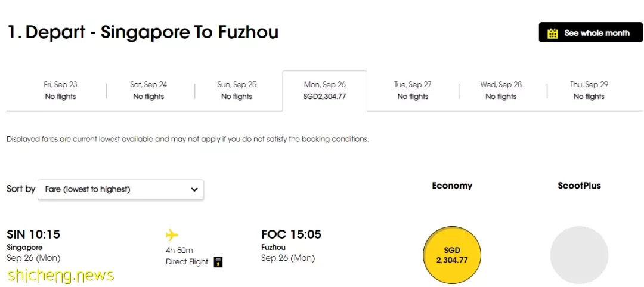Select the Thu, Sep 29 date tab

pos(589,91)
